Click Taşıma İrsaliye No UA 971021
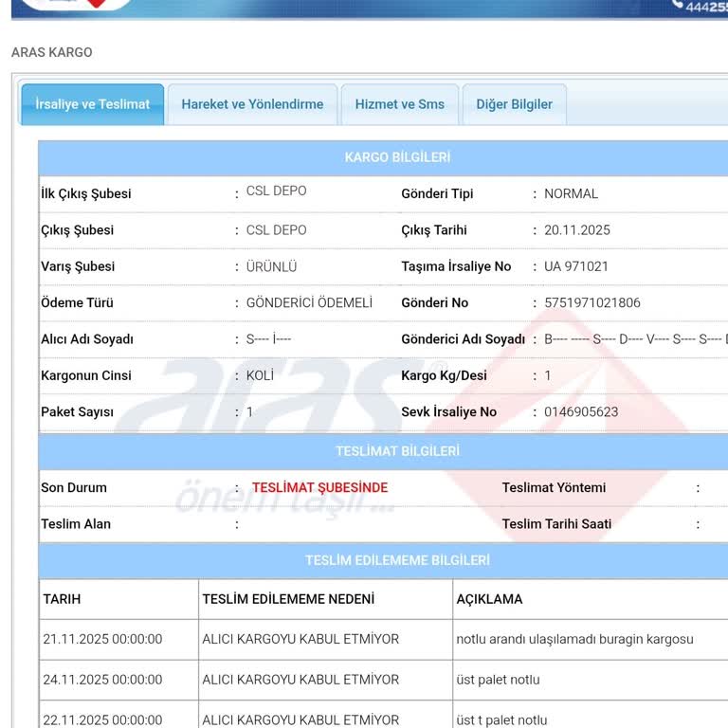This screenshot has width=728, height=728. click(x=575, y=266)
